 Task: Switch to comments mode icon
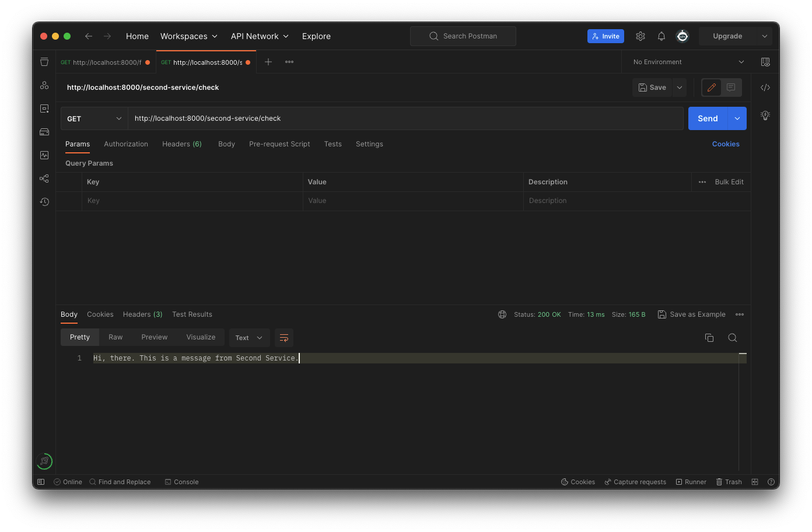(731, 87)
